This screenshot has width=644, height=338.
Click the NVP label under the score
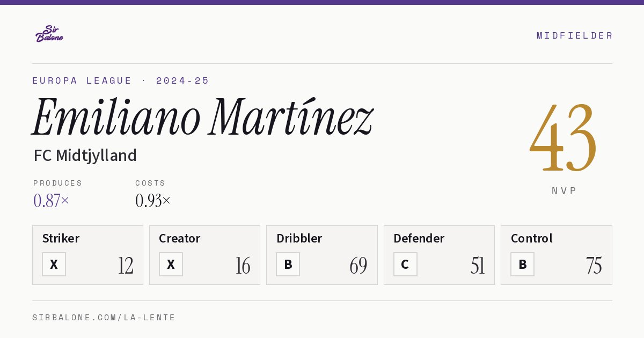coord(565,190)
